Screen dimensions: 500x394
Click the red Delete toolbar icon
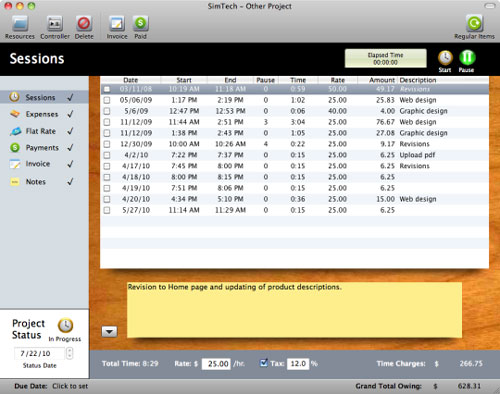tap(84, 24)
